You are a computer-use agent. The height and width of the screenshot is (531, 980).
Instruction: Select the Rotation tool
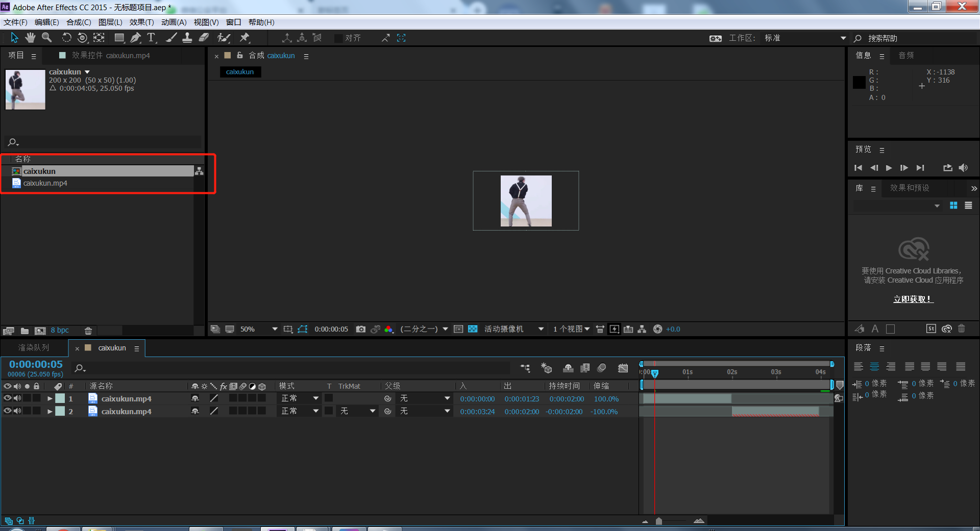(66, 38)
